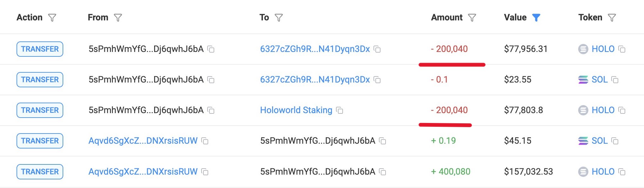Copy From address in first row
This screenshot has height=188, width=644.
click(211, 49)
